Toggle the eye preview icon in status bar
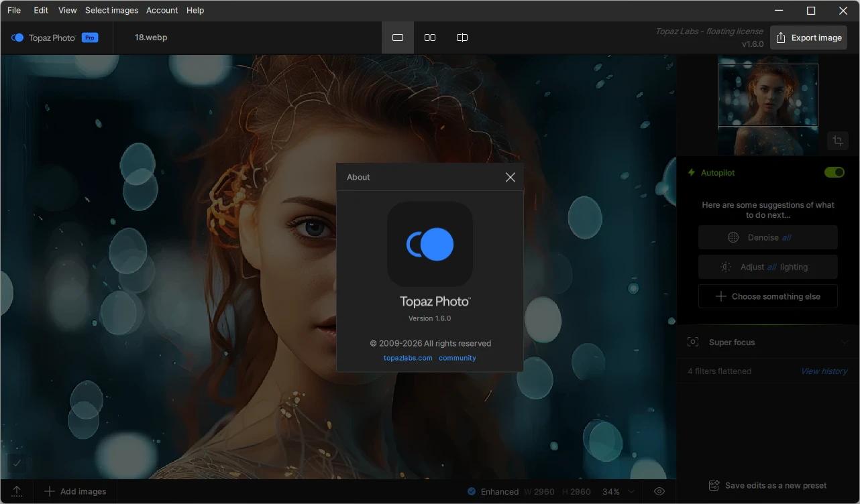Image resolution: width=860 pixels, height=504 pixels. 659,491
